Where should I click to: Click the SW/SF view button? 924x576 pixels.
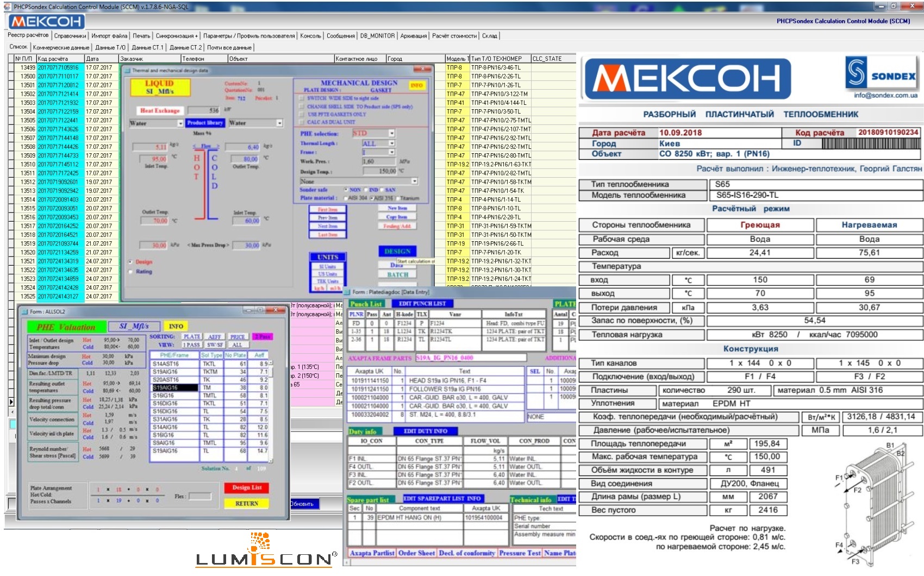click(215, 345)
